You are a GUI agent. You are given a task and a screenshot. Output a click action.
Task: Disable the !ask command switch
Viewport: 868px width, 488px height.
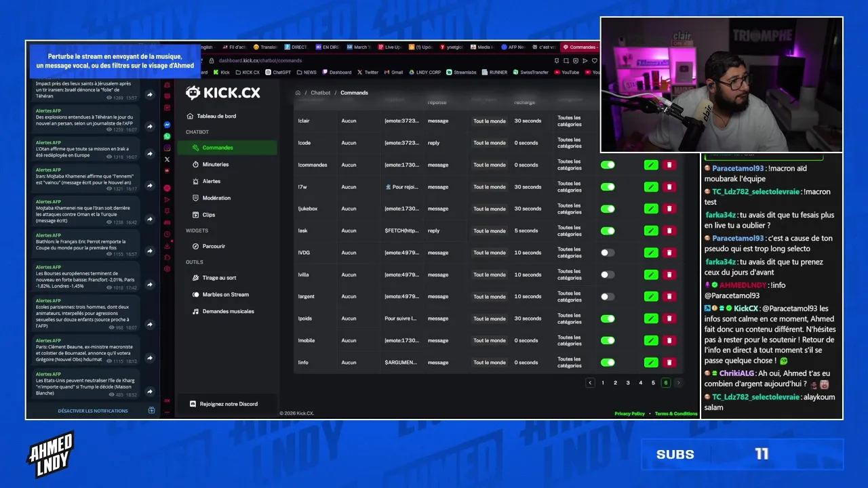608,230
